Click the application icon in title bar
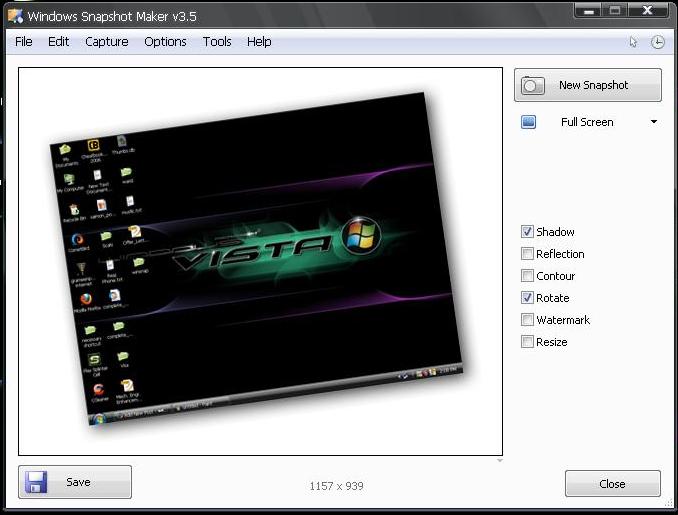 tap(16, 16)
